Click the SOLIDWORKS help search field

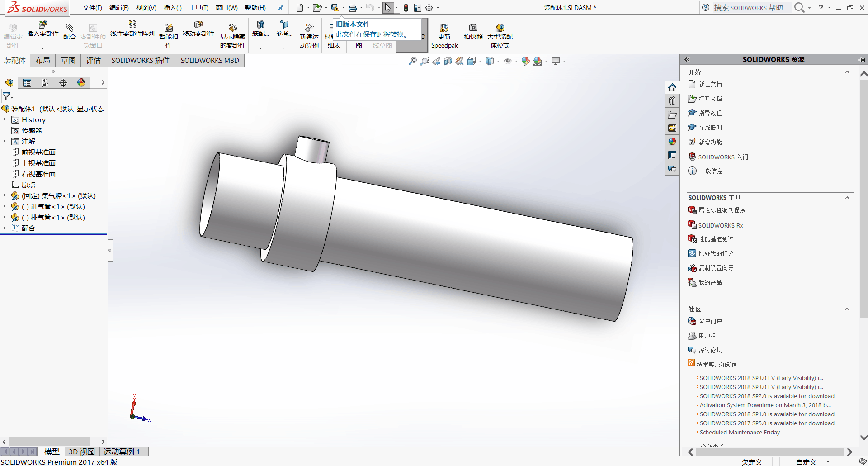pos(749,8)
